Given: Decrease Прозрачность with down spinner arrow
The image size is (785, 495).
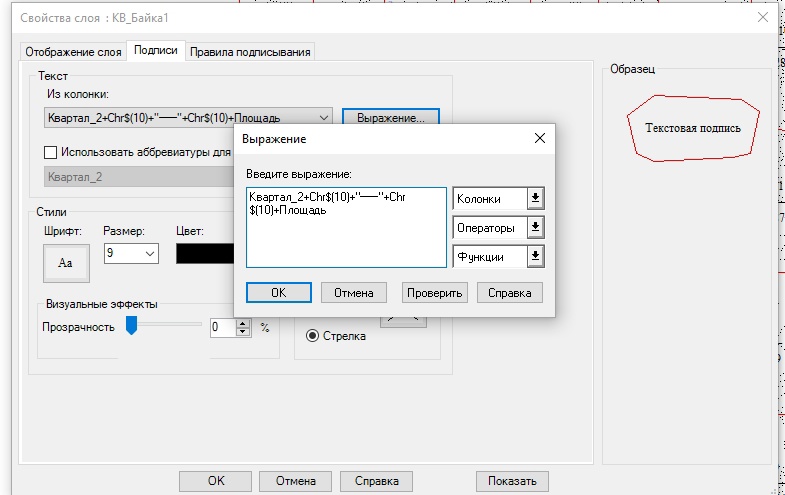Looking at the screenshot, I should tap(243, 332).
